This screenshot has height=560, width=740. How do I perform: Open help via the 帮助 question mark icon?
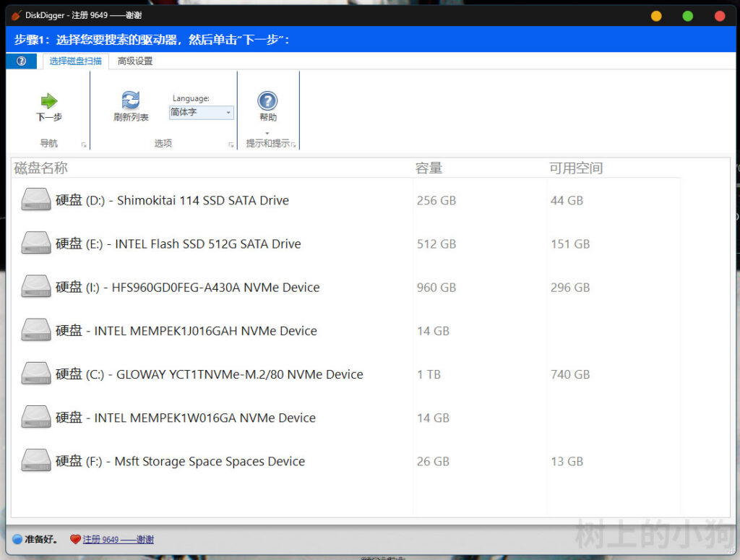(267, 100)
